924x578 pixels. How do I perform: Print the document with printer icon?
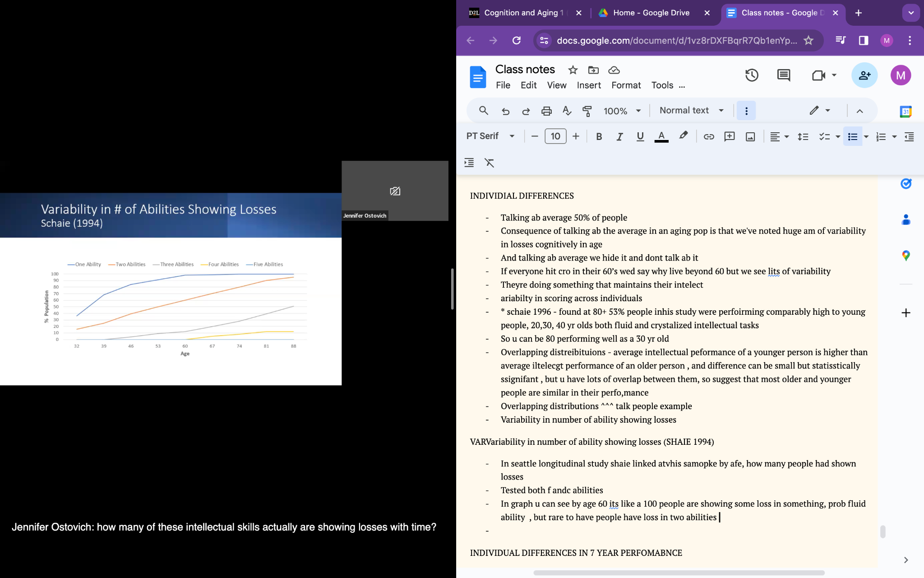tap(546, 111)
